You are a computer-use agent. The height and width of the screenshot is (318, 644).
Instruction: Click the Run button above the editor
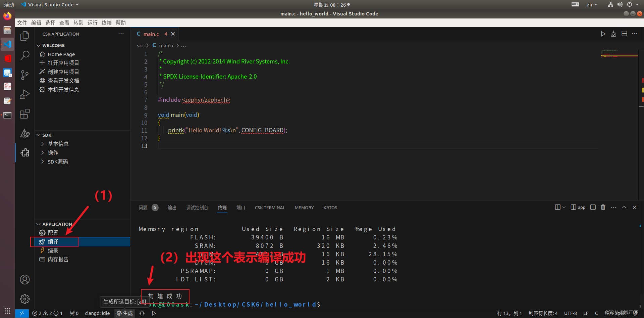603,34
